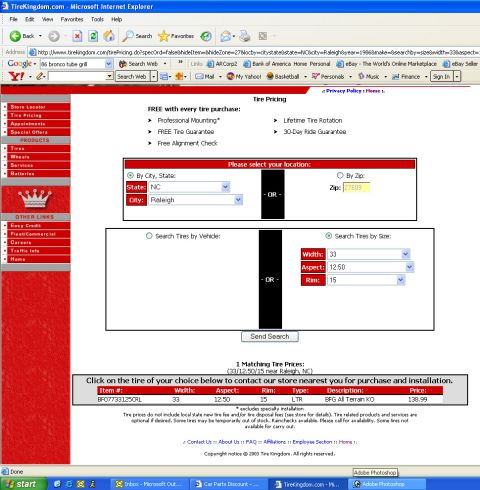The width and height of the screenshot is (480, 490).
Task: Open the Favorites menu
Action: coord(72,19)
